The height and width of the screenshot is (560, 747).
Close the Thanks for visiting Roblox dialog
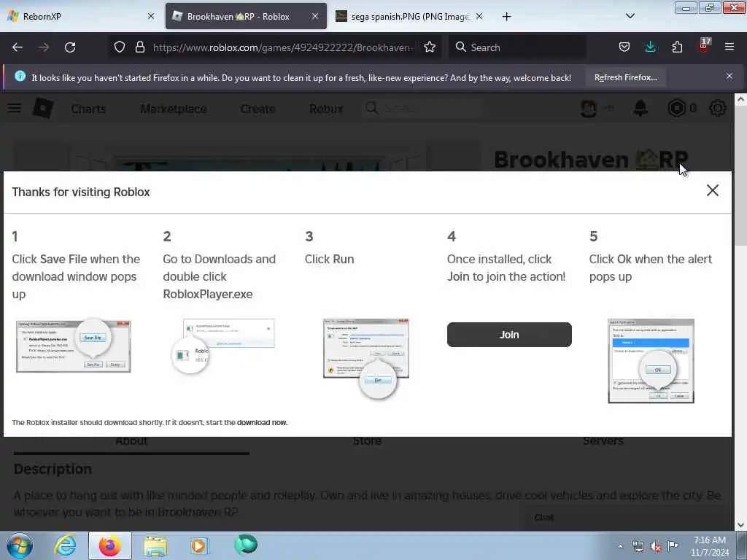coord(712,190)
